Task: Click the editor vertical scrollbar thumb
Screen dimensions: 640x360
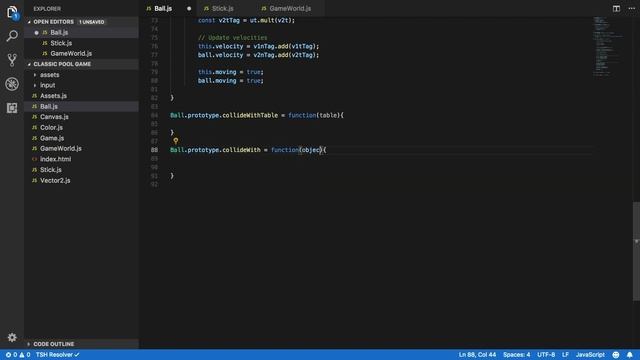Action: 636,251
